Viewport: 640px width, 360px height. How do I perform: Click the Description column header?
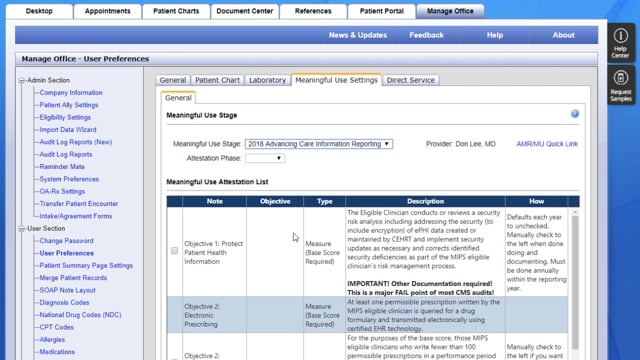(425, 201)
